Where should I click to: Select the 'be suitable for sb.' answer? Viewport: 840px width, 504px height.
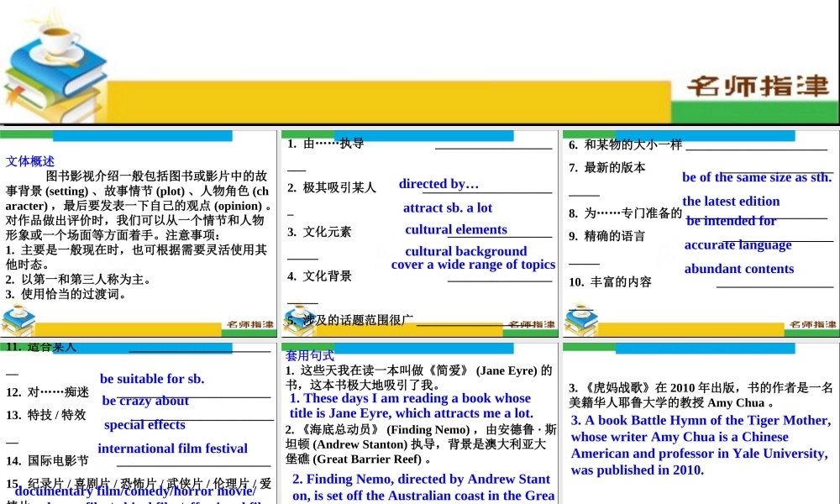click(152, 379)
